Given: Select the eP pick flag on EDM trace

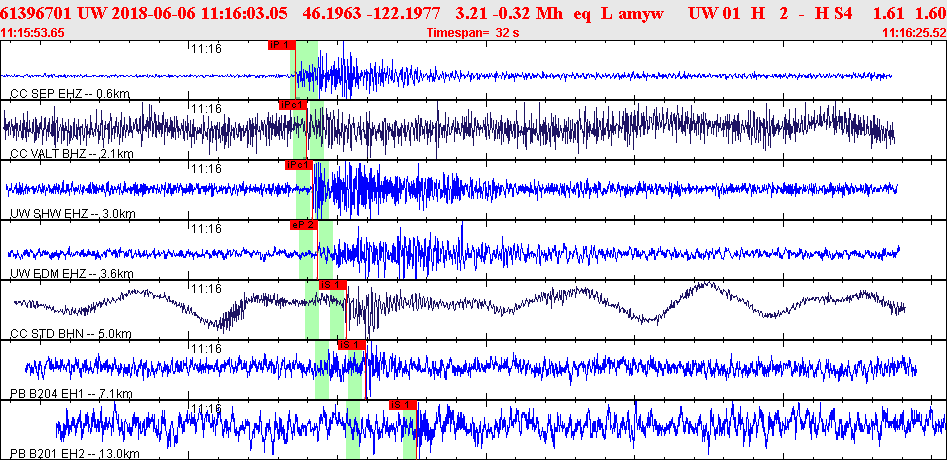Looking at the screenshot, I should pos(303,225).
